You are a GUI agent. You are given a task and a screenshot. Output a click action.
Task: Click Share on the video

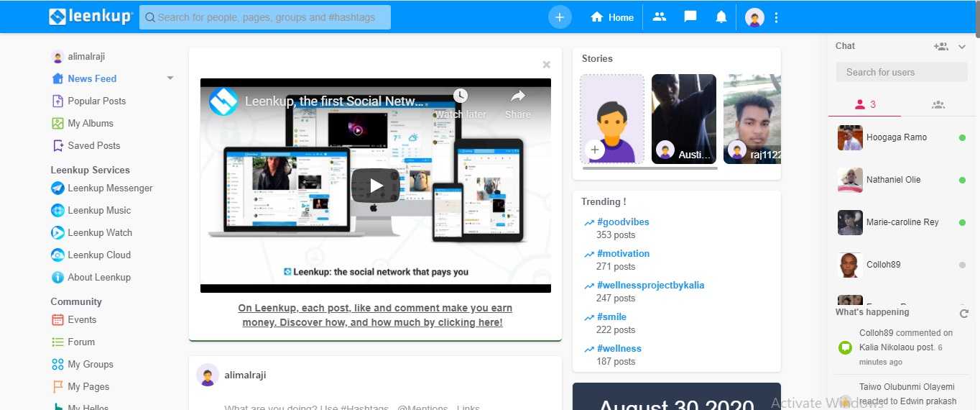[517, 104]
